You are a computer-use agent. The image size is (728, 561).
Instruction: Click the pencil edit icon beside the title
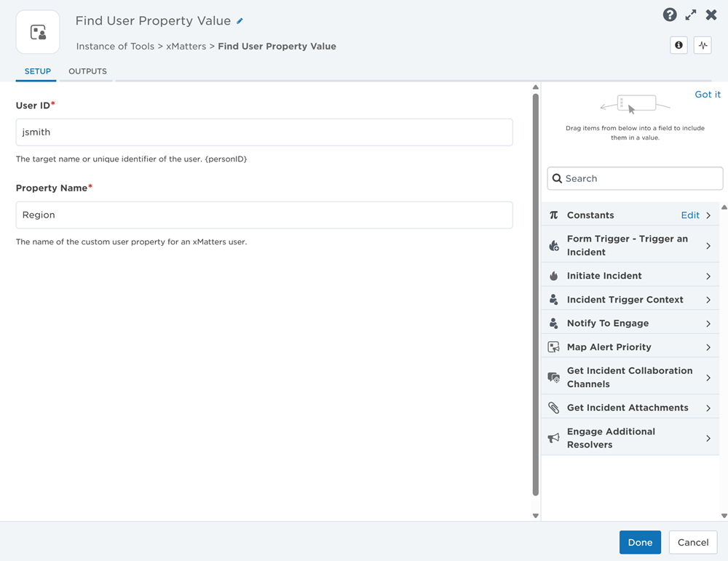point(240,21)
